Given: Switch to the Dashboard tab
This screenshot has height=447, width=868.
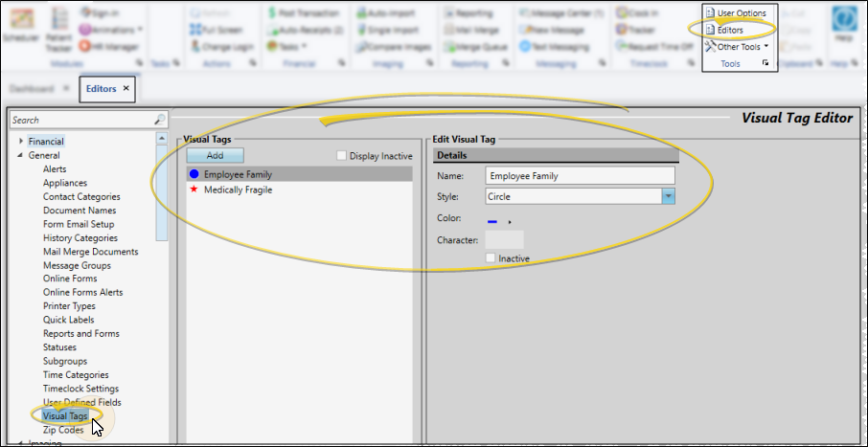Looking at the screenshot, I should coord(31,89).
